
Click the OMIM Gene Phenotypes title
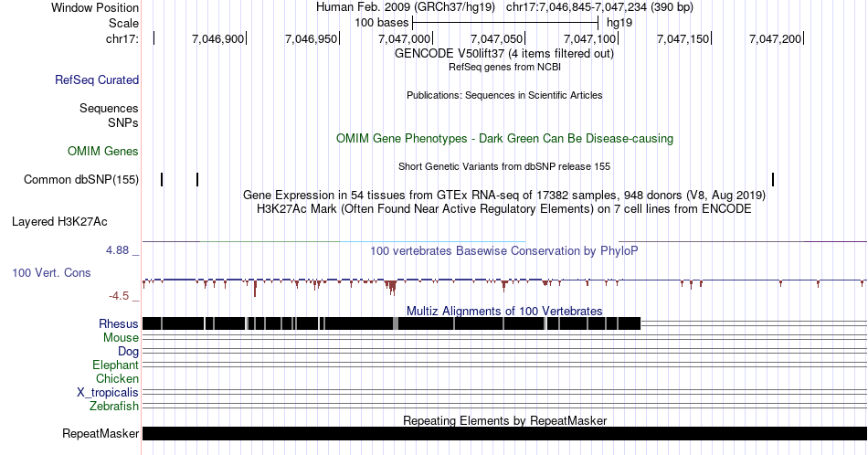(x=504, y=138)
